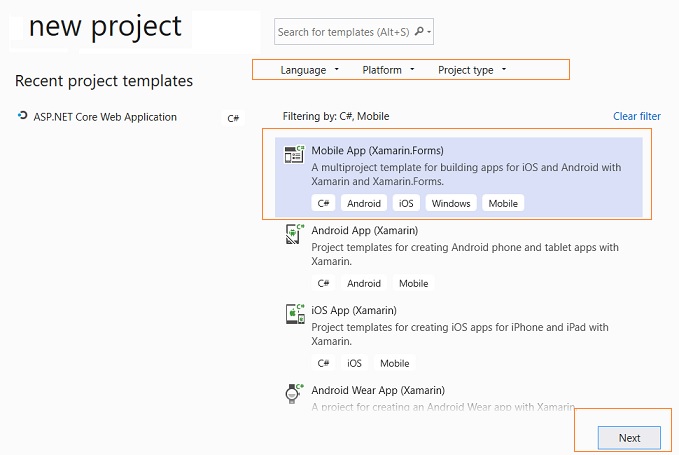
Task: Go to Next step
Action: (629, 438)
